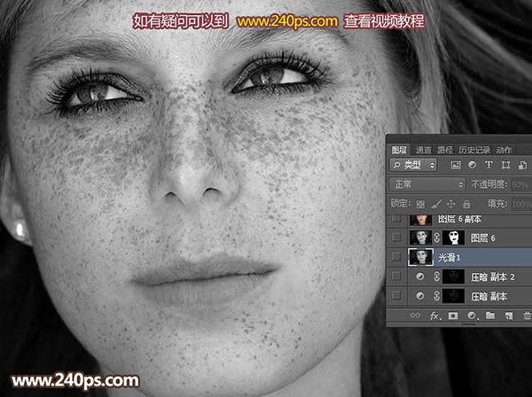
Task: Open the 正常 blend mode dropdown
Action: [x=427, y=184]
